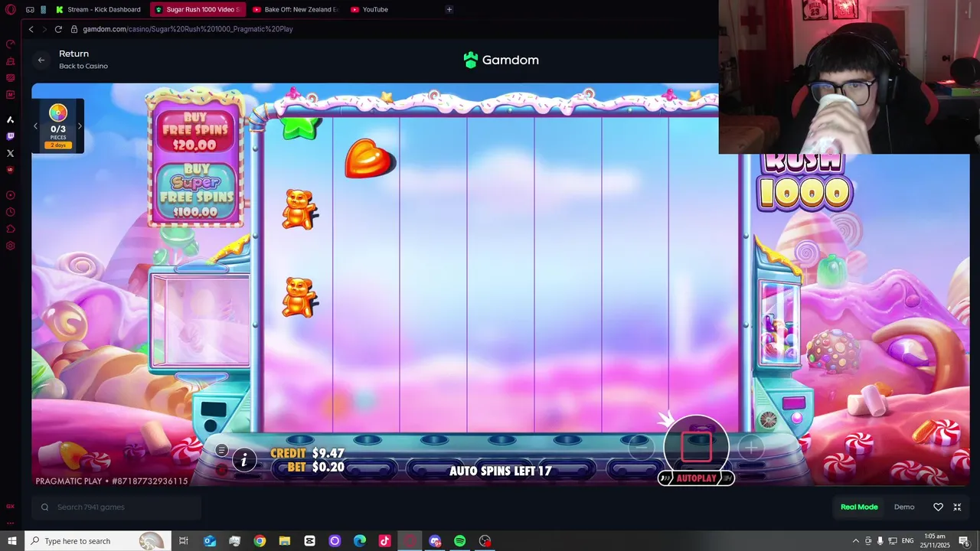The width and height of the screenshot is (980, 551).
Task: Click the AUTOPLAY button
Action: 696,478
